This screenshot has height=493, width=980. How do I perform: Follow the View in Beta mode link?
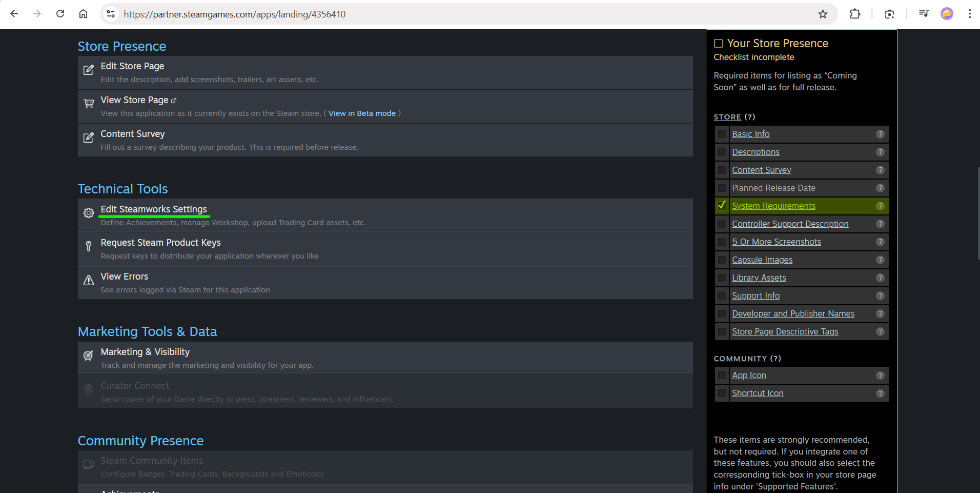click(362, 113)
